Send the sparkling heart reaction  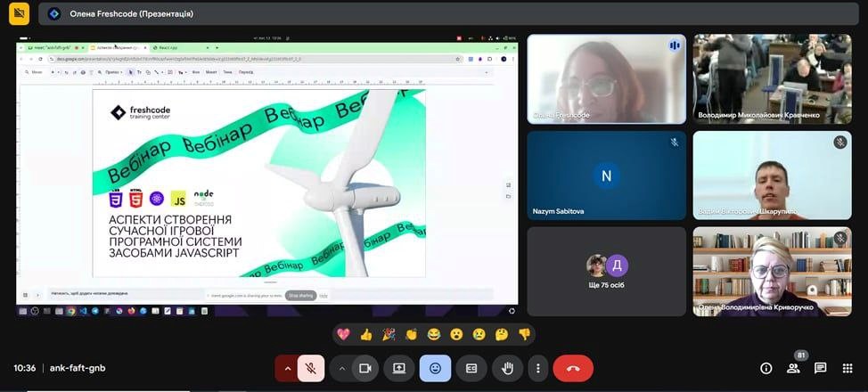pyautogui.click(x=343, y=334)
